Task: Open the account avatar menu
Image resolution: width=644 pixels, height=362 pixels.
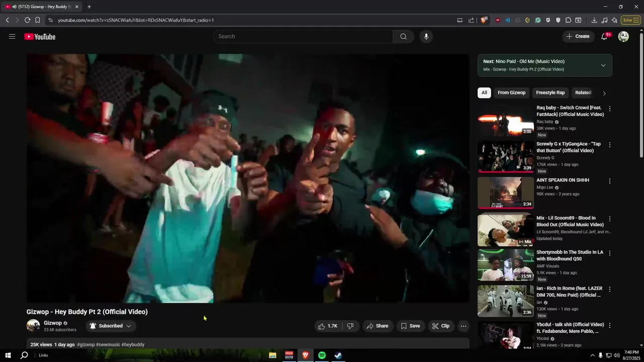Action: (x=623, y=36)
